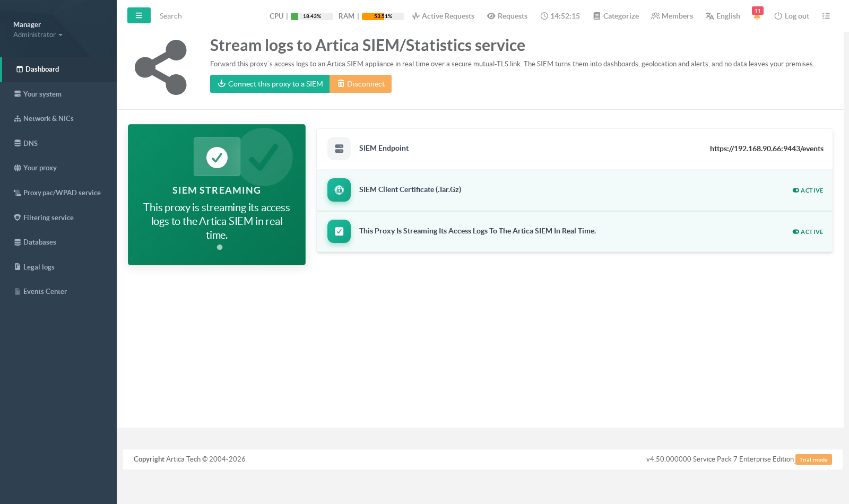
Task: Click Log out
Action: click(x=792, y=16)
